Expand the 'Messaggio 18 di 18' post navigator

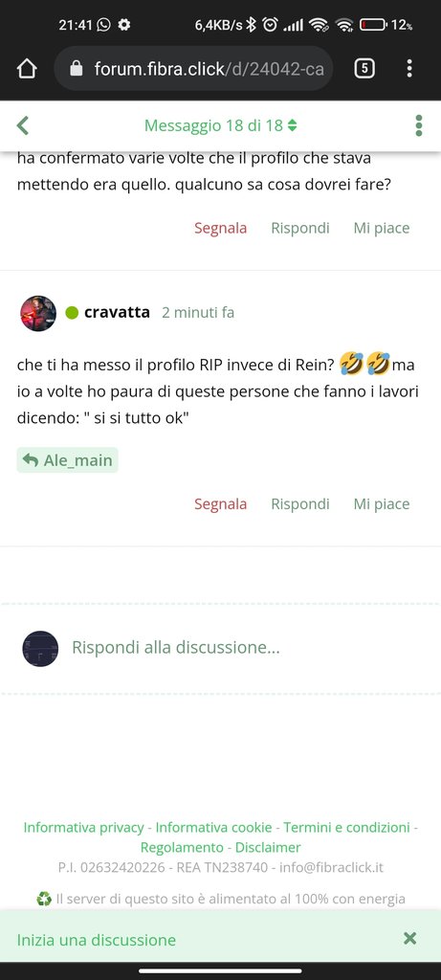click(220, 125)
